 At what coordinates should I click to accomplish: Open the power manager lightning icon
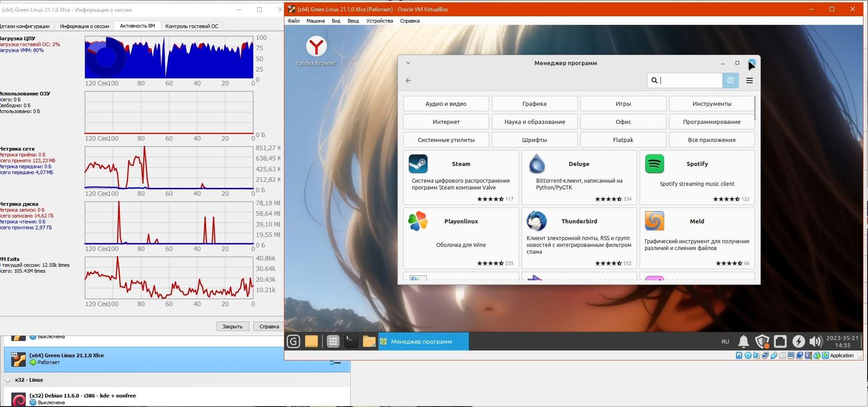(798, 341)
